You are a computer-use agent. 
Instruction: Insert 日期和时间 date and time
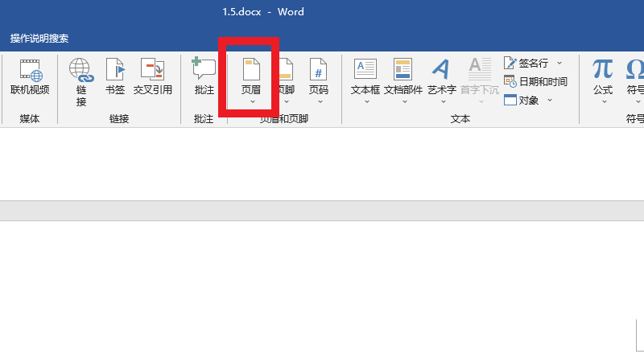(535, 81)
